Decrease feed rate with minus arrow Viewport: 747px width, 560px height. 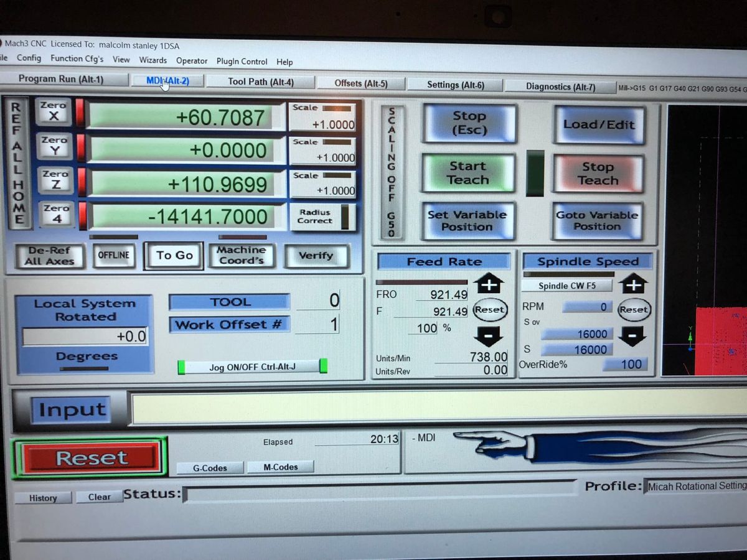tap(489, 336)
